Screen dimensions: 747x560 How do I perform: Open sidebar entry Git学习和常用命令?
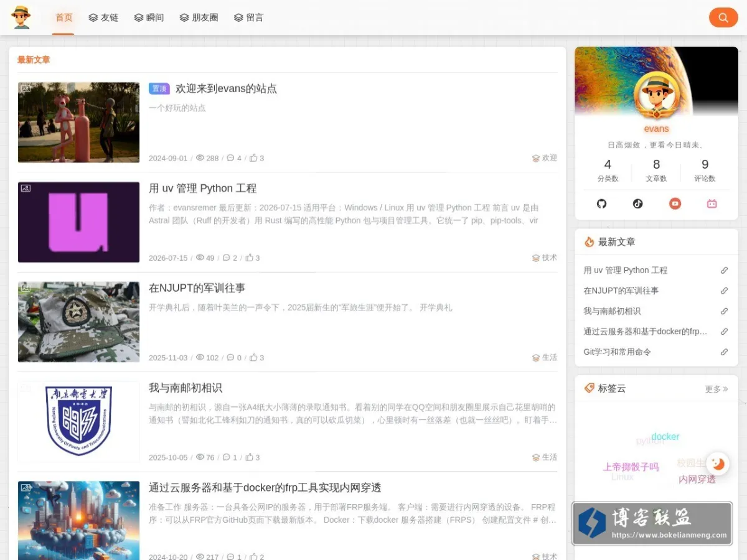[x=617, y=352]
